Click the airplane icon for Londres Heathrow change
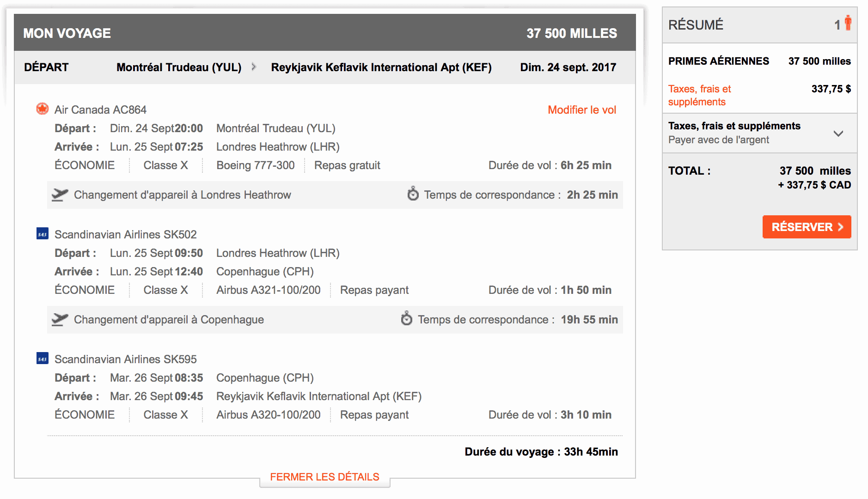Image resolution: width=868 pixels, height=499 pixels. pyautogui.click(x=60, y=195)
